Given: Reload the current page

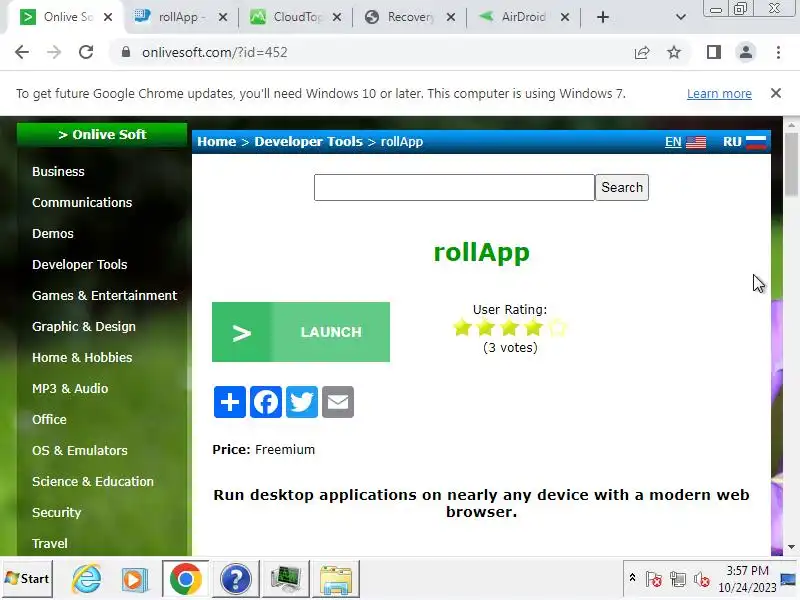Looking at the screenshot, I should [86, 52].
